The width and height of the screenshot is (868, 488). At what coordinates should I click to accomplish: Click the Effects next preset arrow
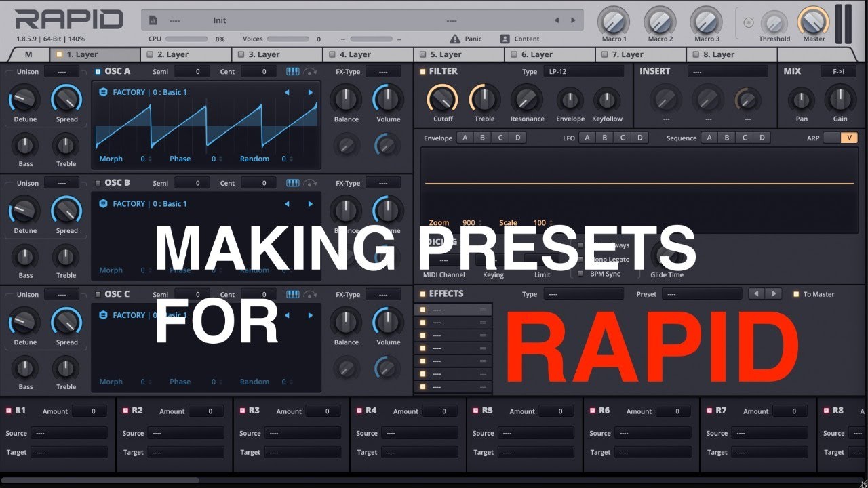pos(773,294)
